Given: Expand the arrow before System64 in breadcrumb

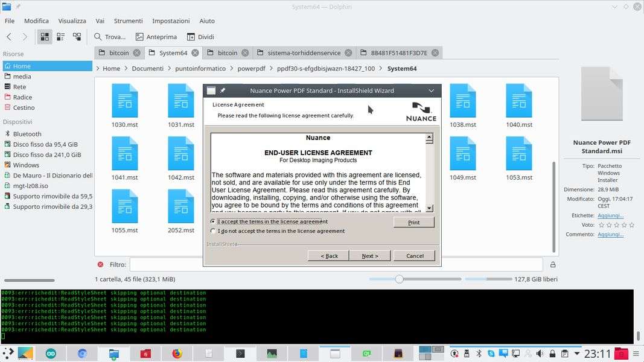Looking at the screenshot, I should click(x=381, y=69).
